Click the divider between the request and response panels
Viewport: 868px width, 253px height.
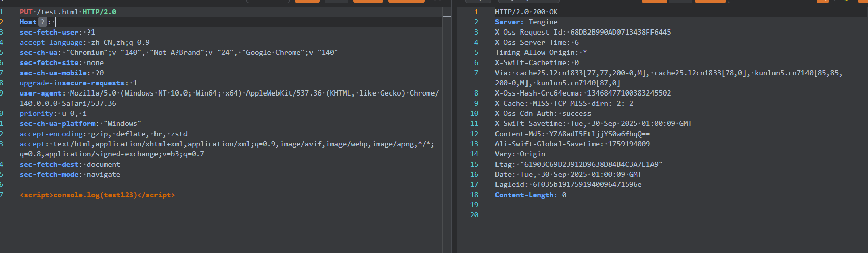(454, 127)
